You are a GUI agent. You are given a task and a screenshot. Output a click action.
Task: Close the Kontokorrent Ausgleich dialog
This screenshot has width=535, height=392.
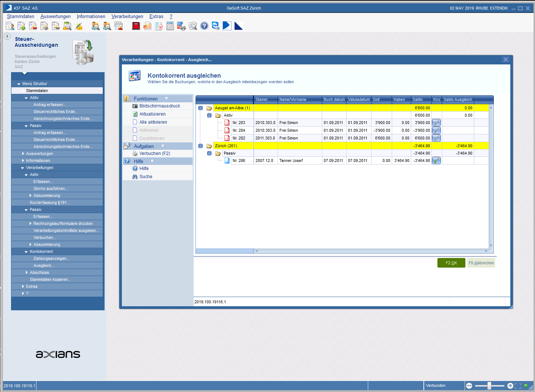coord(506,60)
